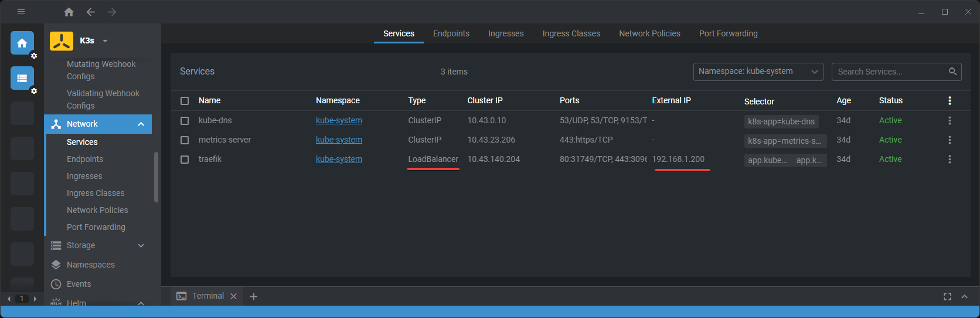Open the Port Forwarding tab

click(728, 33)
